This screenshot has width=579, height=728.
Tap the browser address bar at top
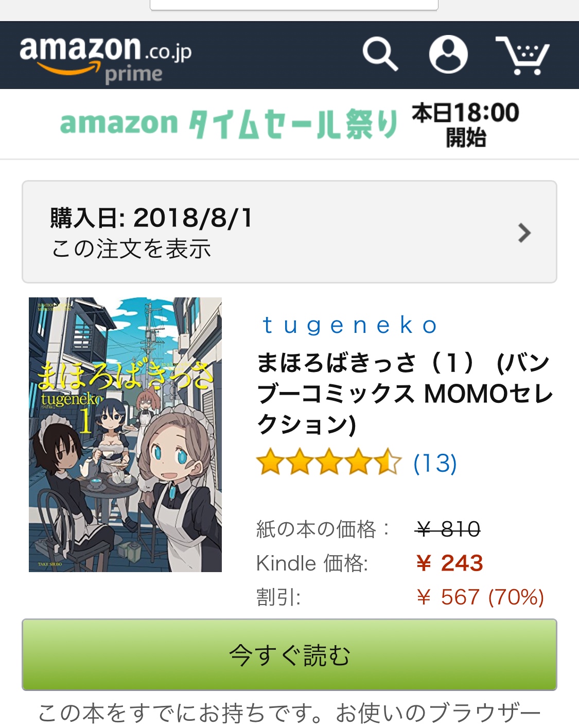[294, 5]
